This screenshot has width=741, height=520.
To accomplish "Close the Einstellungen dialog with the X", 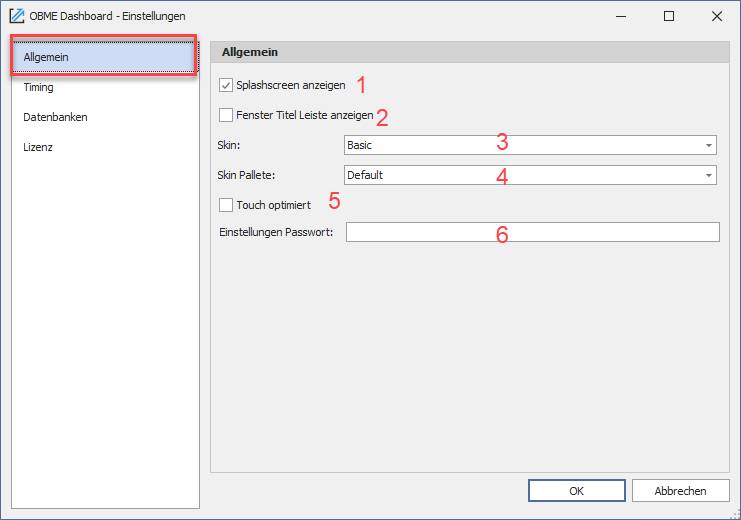I will (717, 17).
